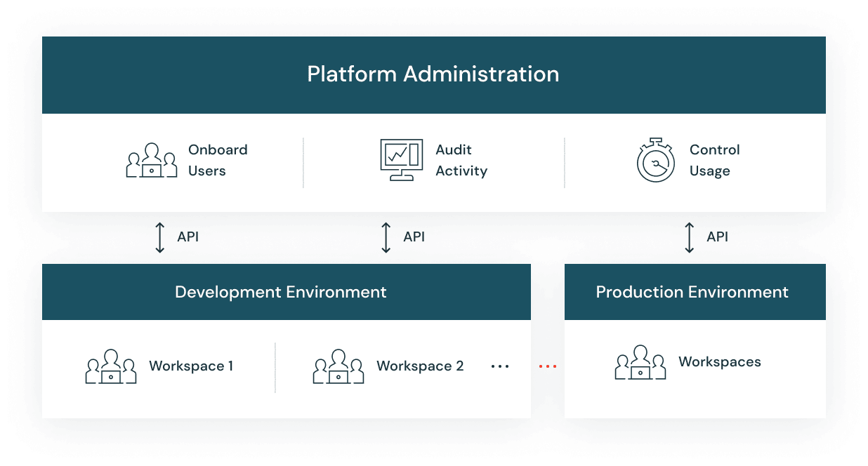Click the "Workspace 2" label
This screenshot has width=868, height=466.
pos(420,366)
